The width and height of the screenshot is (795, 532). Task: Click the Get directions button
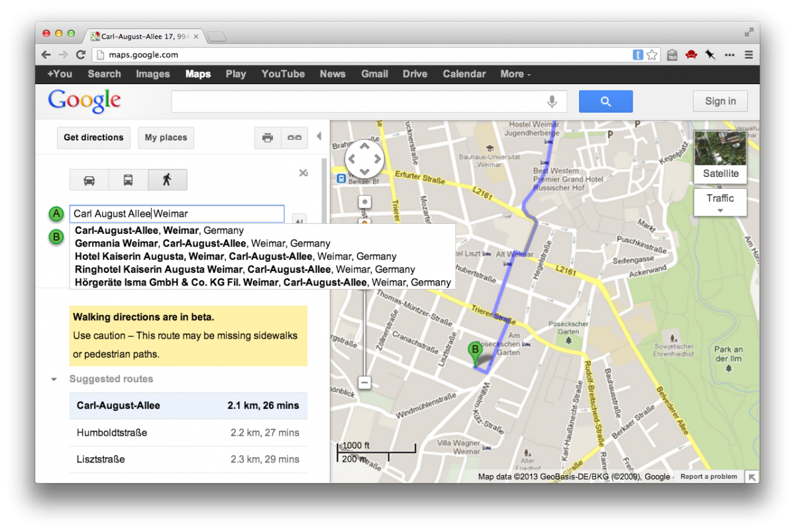tap(93, 138)
